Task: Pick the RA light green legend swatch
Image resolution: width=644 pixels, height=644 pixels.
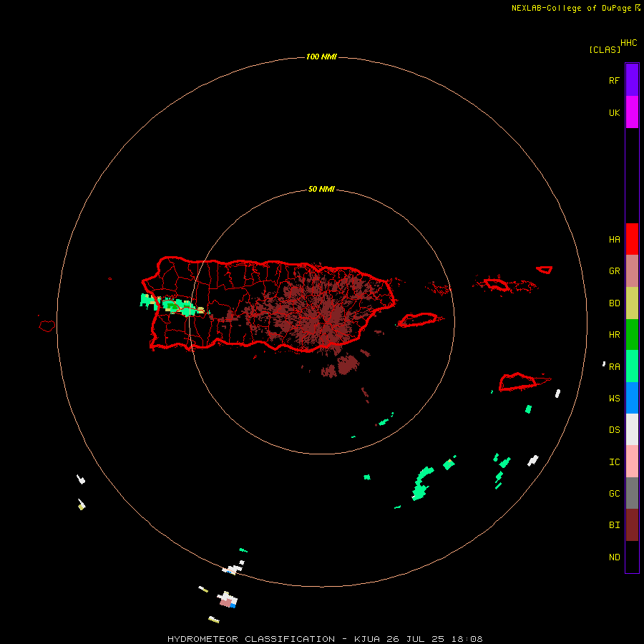Action: (x=632, y=366)
